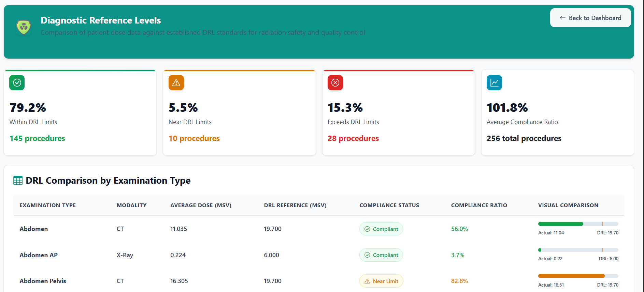Select the Abdomen Pelvis examination type cell

click(x=43, y=281)
